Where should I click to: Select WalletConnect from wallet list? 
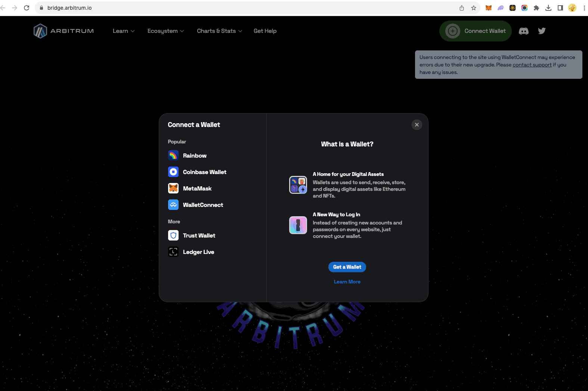pos(202,205)
